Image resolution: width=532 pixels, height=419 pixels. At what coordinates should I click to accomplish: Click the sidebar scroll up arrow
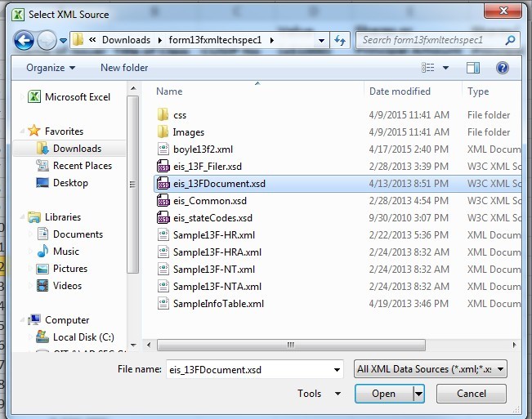point(133,88)
